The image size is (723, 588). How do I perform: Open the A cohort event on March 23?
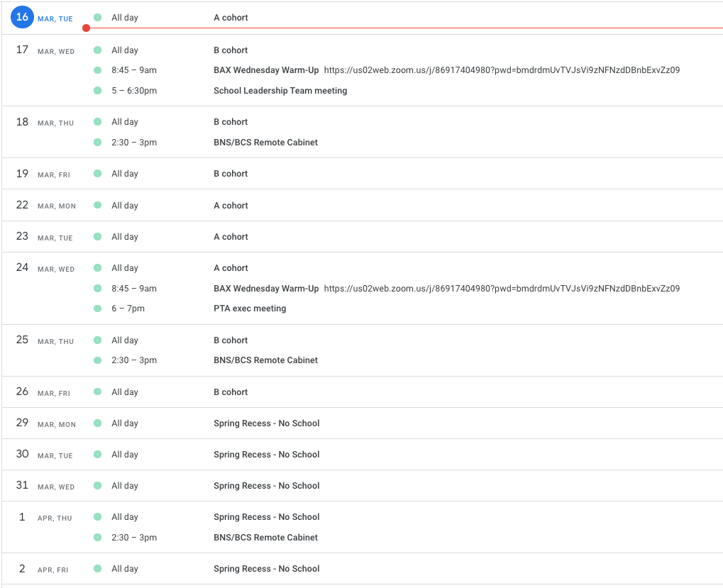231,237
